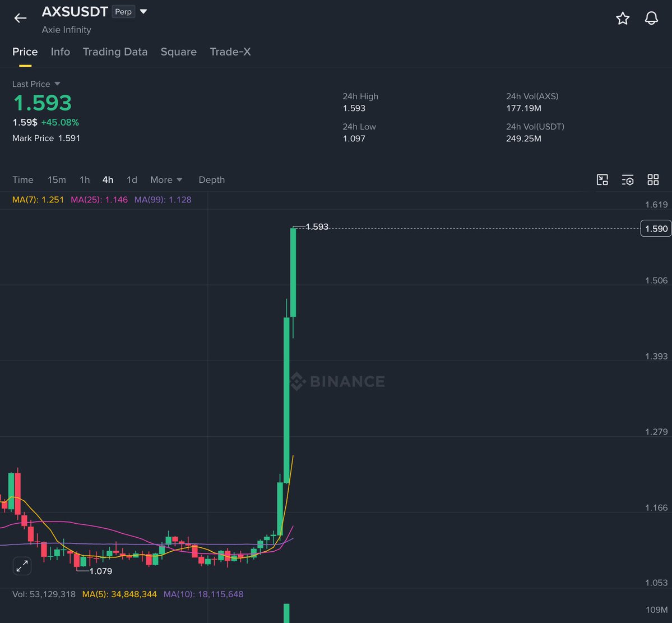The height and width of the screenshot is (623, 672).
Task: Open the chart layout grid icon
Action: click(x=653, y=179)
